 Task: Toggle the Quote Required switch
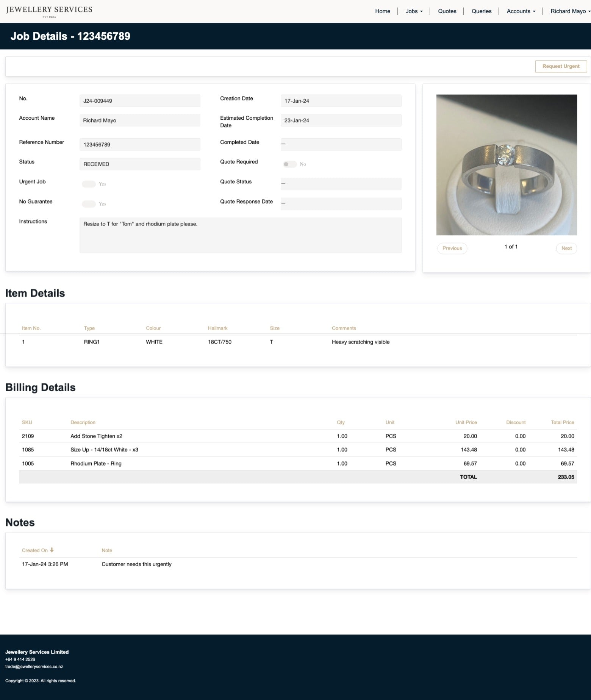[290, 164]
